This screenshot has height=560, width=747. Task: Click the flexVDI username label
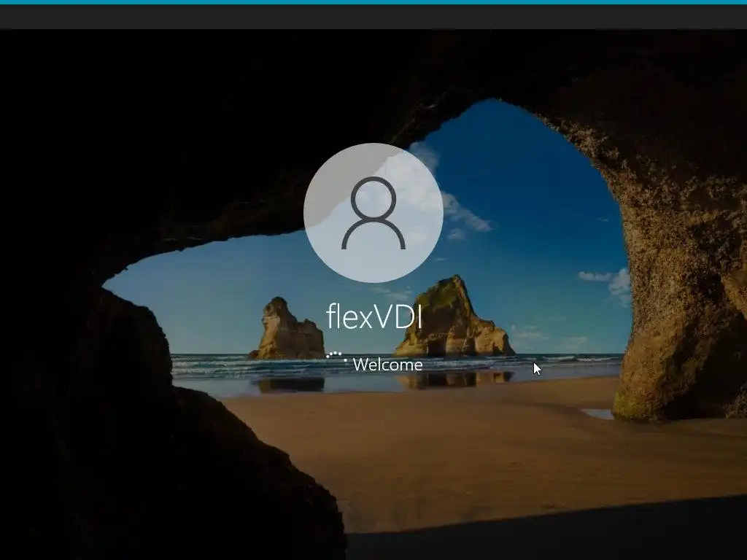coord(374,316)
